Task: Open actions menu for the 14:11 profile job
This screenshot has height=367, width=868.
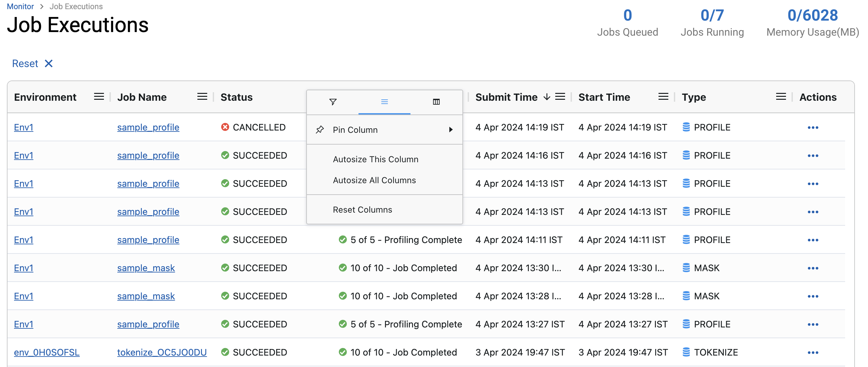Action: 813,240
